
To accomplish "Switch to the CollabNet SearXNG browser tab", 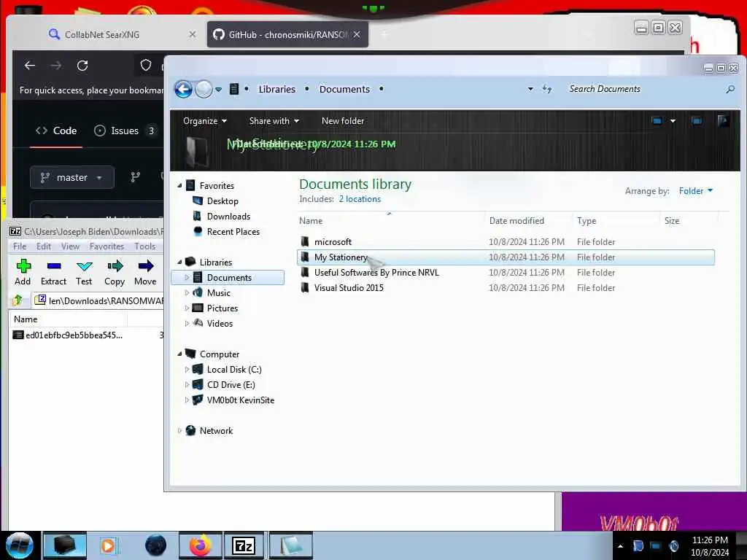I will point(123,34).
